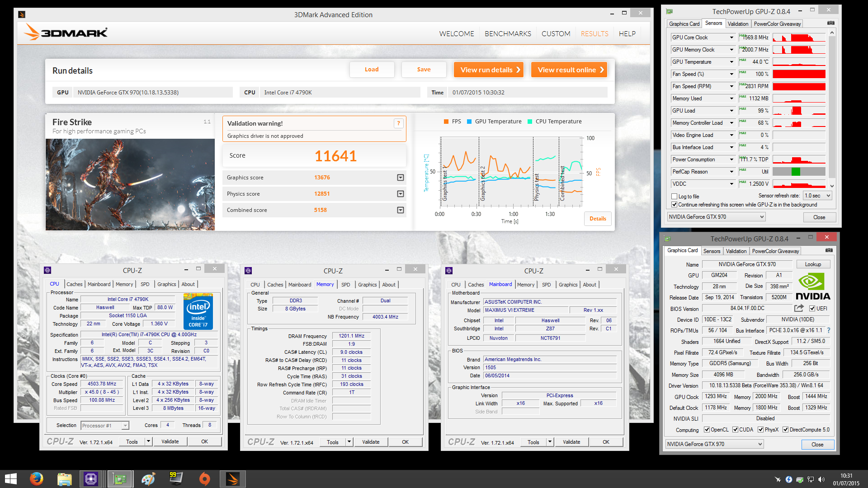
Task: Click the Lookup button in GPU-Z
Action: click(x=813, y=264)
